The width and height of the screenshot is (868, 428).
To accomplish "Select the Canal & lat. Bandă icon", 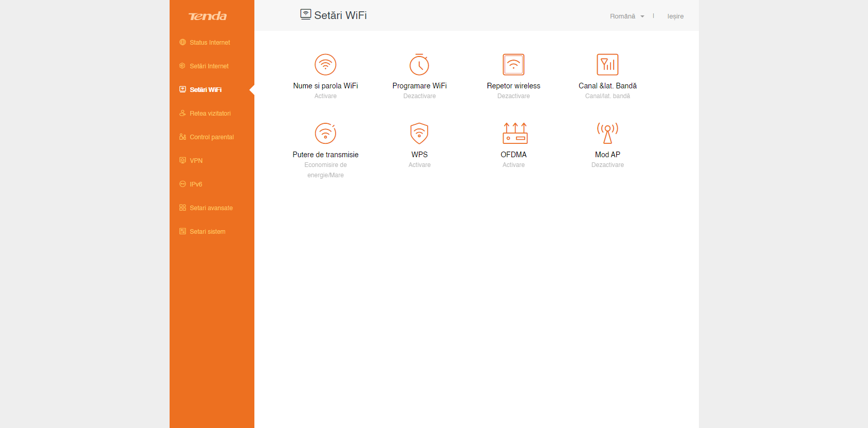I will [x=607, y=65].
